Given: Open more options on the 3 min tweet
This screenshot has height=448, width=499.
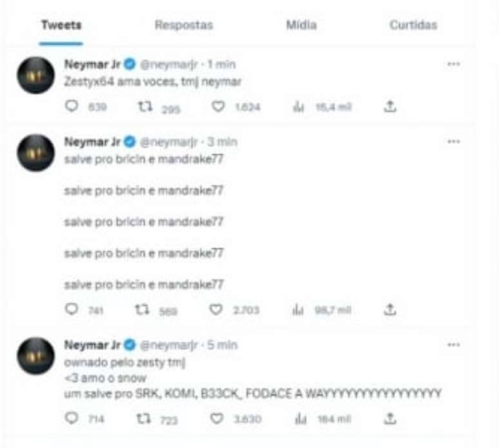Looking at the screenshot, I should (453, 141).
